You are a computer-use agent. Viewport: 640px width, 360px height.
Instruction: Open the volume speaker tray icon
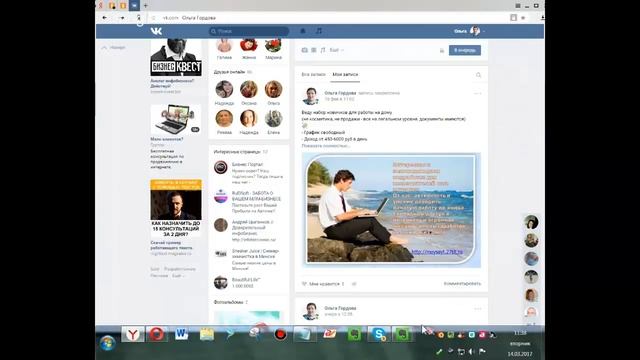pyautogui.click(x=471, y=351)
